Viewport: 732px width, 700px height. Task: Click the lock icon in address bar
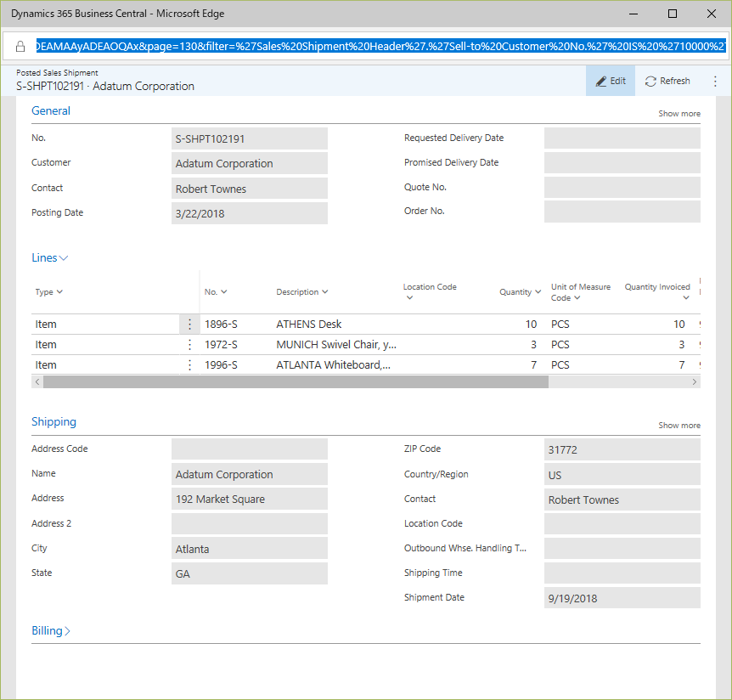[x=20, y=46]
